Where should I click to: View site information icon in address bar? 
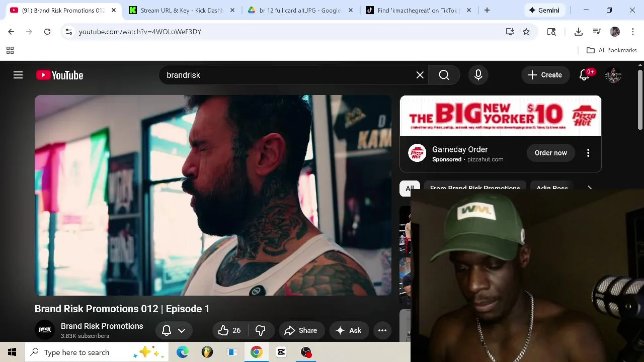click(x=69, y=32)
